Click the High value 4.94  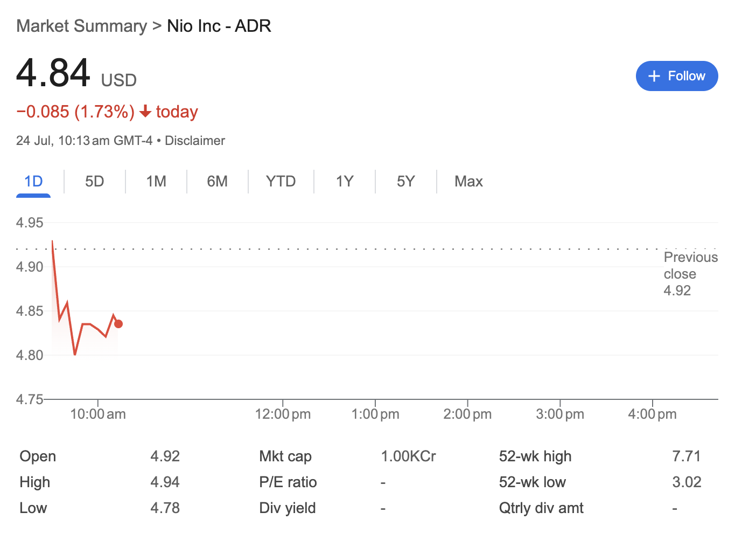[165, 482]
